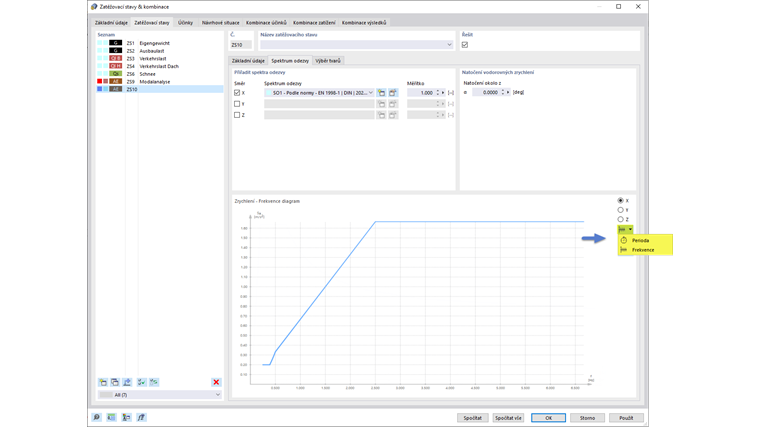Open the formula/function icon in bottom toolbar
This screenshot has width=760, height=427.
[x=141, y=417]
